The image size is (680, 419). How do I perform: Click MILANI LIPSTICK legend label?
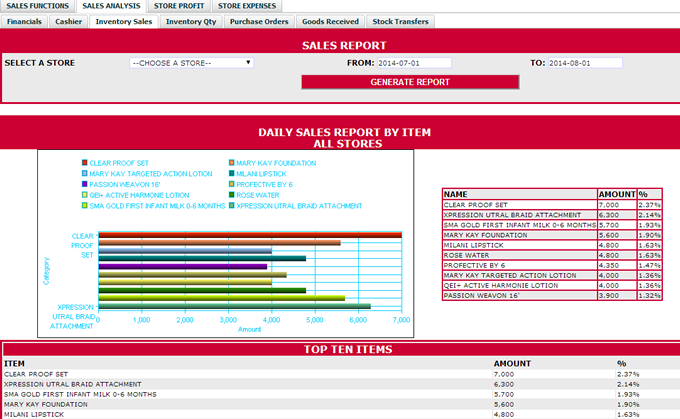click(261, 174)
